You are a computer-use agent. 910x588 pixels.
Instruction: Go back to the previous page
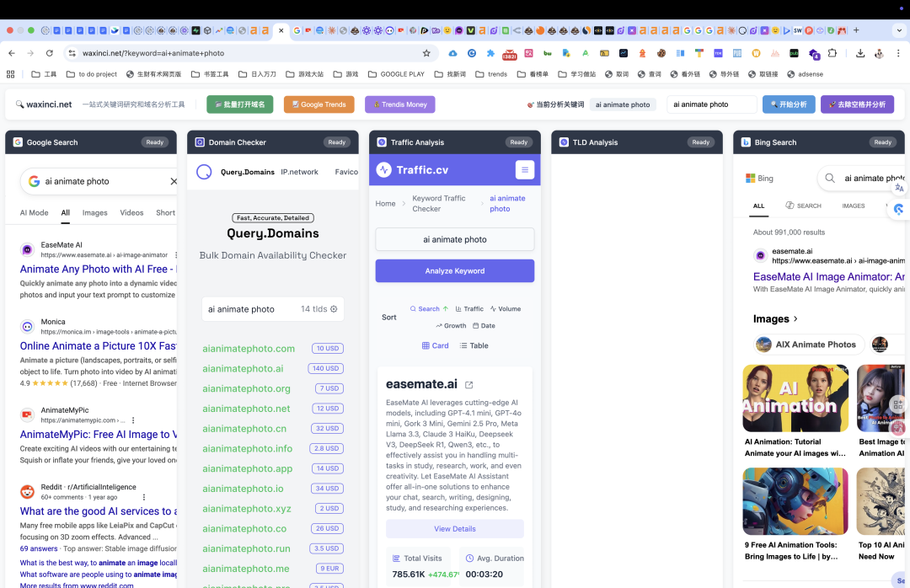[12, 53]
